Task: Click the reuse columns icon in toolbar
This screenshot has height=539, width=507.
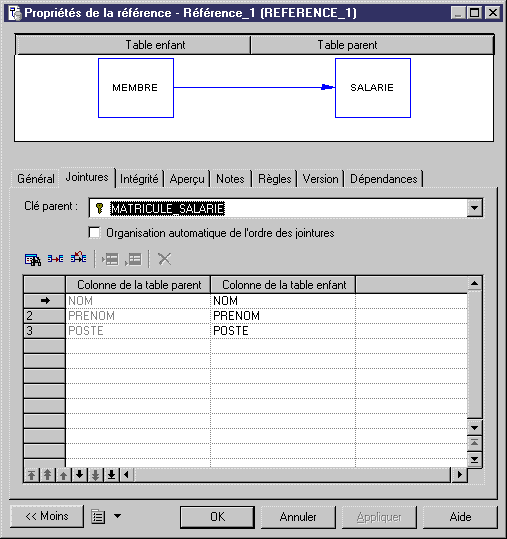Action: tap(55, 258)
